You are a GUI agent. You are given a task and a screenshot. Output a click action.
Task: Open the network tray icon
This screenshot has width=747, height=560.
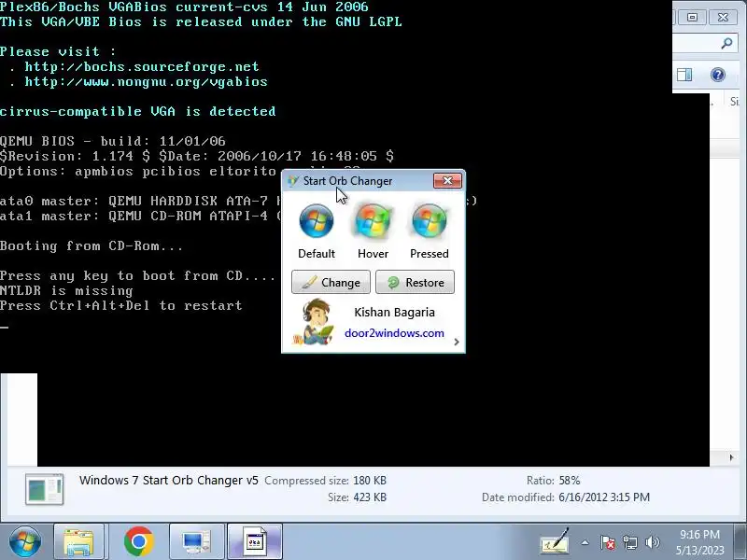[630, 542]
